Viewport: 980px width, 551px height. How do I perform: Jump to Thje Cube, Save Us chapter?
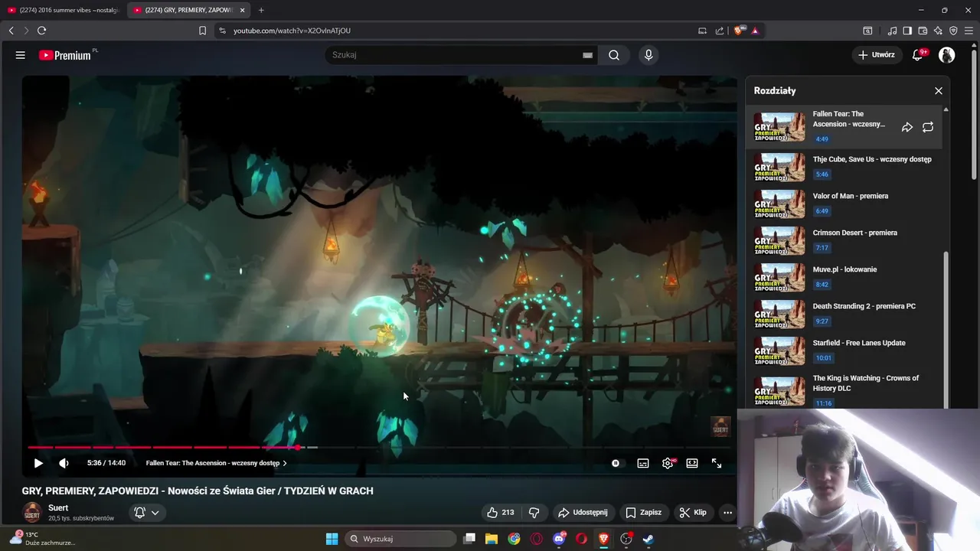click(x=844, y=166)
